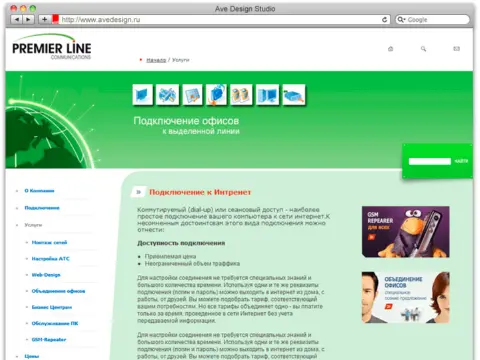Click the blue router device icon
The width and height of the screenshot is (480, 360).
[x=294, y=95]
